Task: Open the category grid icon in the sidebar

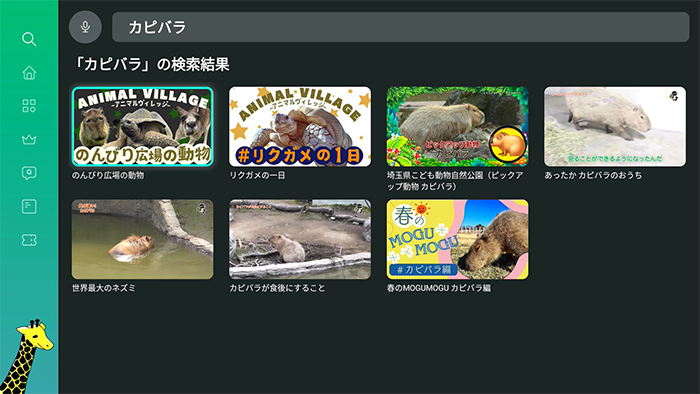Action: 29,106
